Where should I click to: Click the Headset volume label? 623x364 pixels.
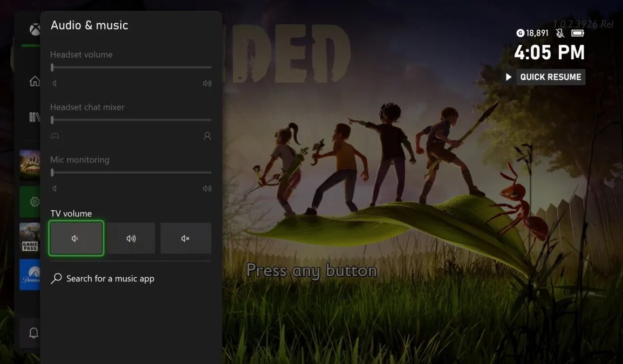[81, 54]
